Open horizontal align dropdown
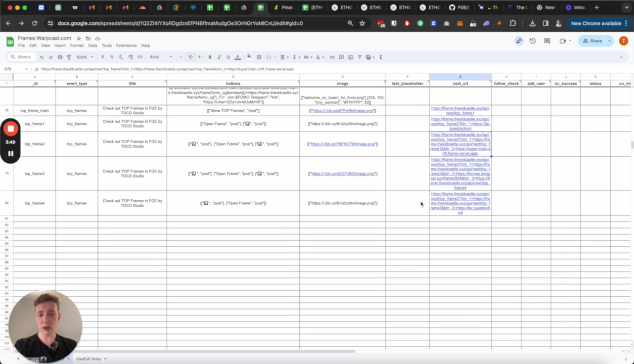 point(284,57)
